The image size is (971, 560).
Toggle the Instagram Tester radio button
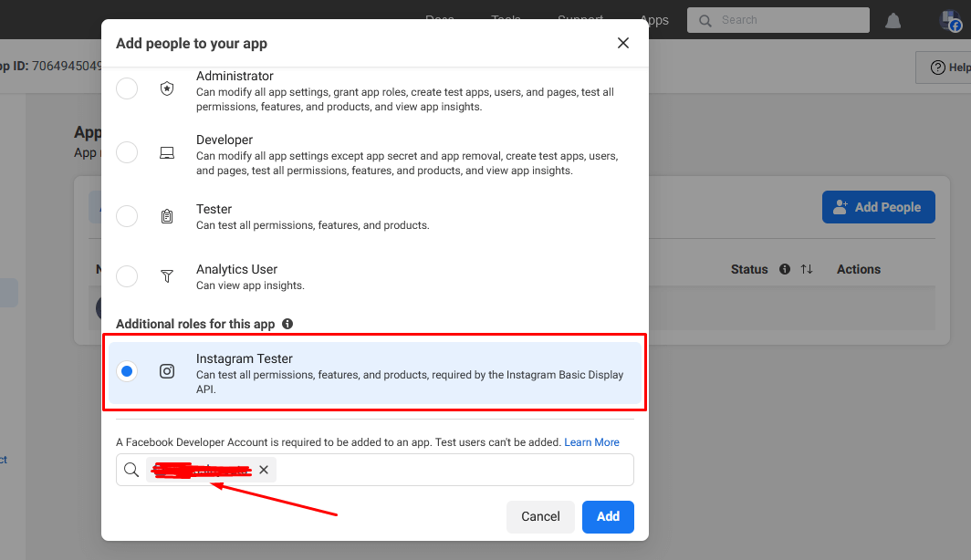[x=127, y=371]
